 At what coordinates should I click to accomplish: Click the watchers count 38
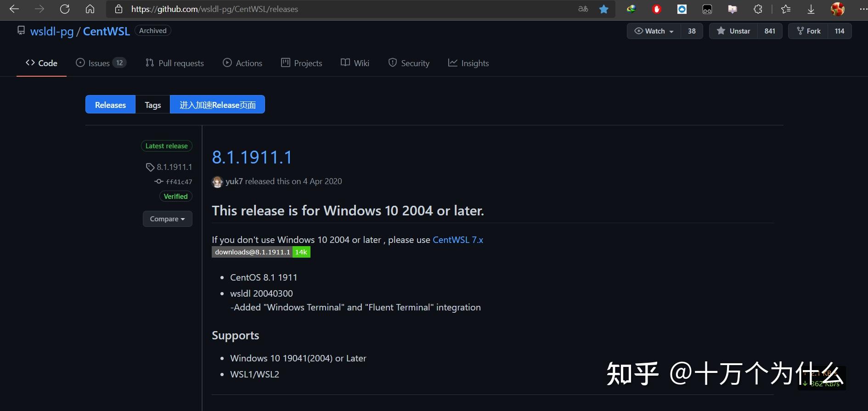[692, 31]
